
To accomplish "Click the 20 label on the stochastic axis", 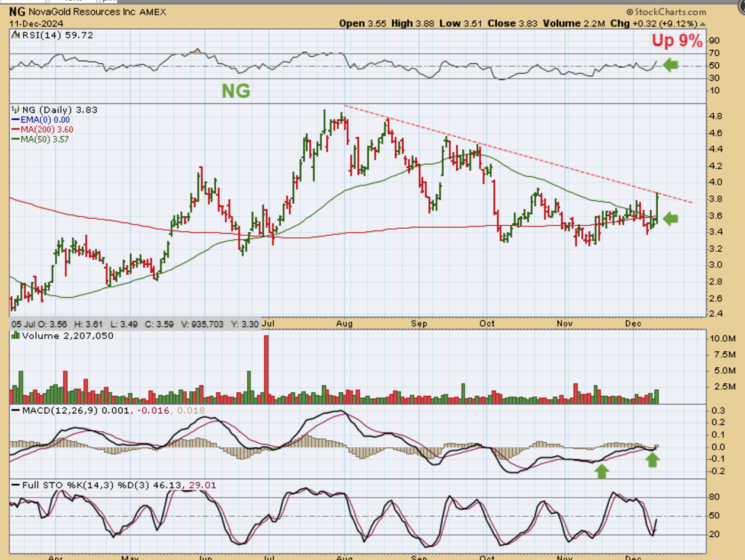I will pyautogui.click(x=715, y=535).
